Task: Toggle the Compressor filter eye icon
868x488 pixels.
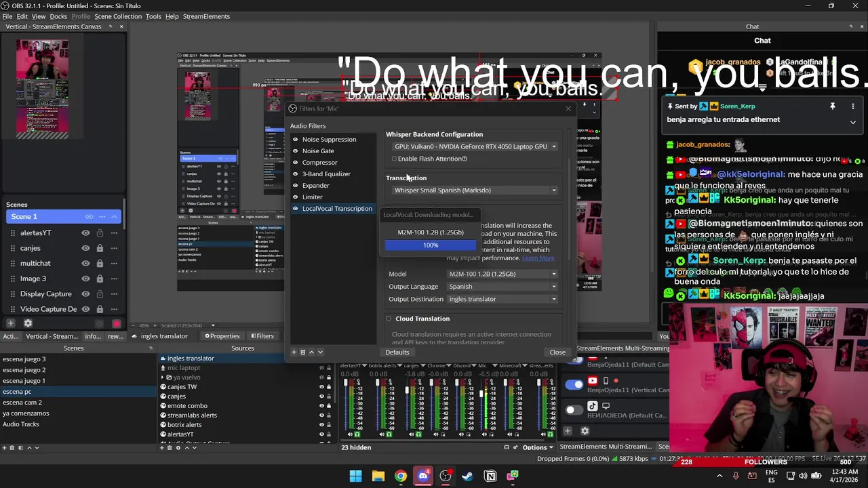Action: [x=295, y=163]
